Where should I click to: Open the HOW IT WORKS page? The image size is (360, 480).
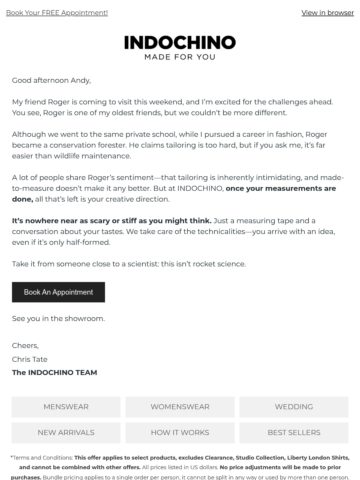(180, 432)
